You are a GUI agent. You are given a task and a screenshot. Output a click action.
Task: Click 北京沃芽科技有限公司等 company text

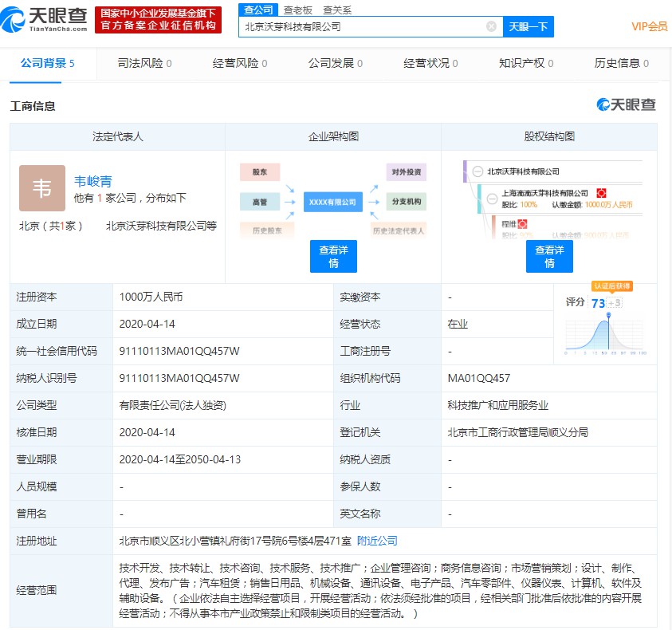pyautogui.click(x=161, y=226)
